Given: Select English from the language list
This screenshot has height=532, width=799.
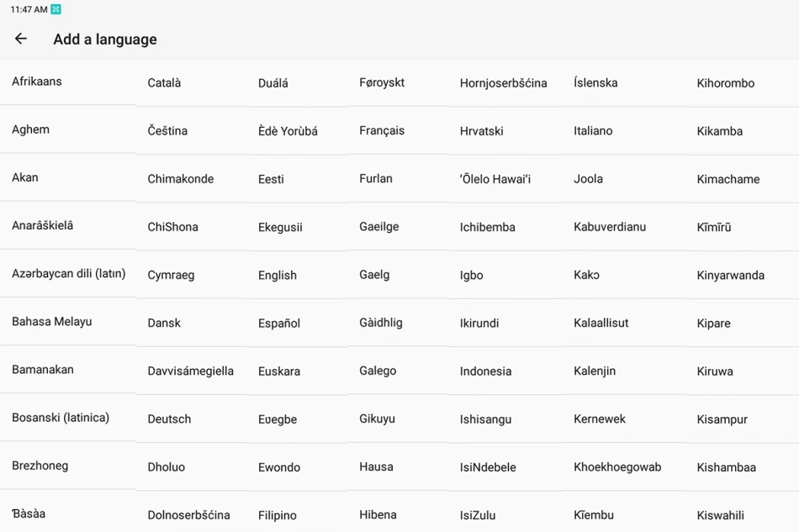Looking at the screenshot, I should pyautogui.click(x=278, y=275).
